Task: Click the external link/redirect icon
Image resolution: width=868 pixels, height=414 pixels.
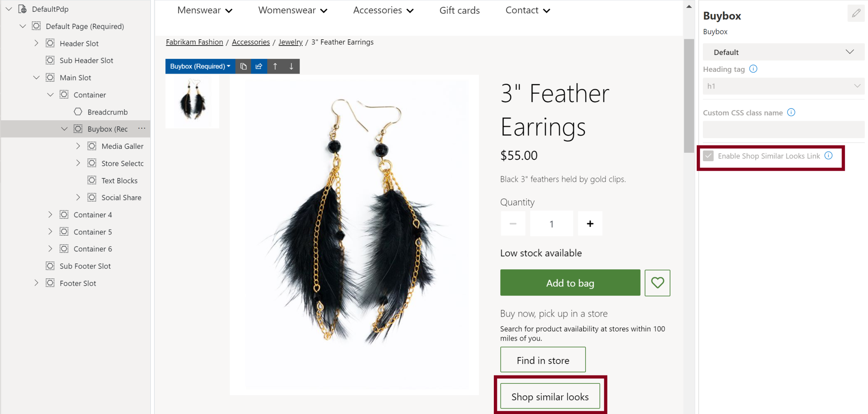Action: coord(258,66)
